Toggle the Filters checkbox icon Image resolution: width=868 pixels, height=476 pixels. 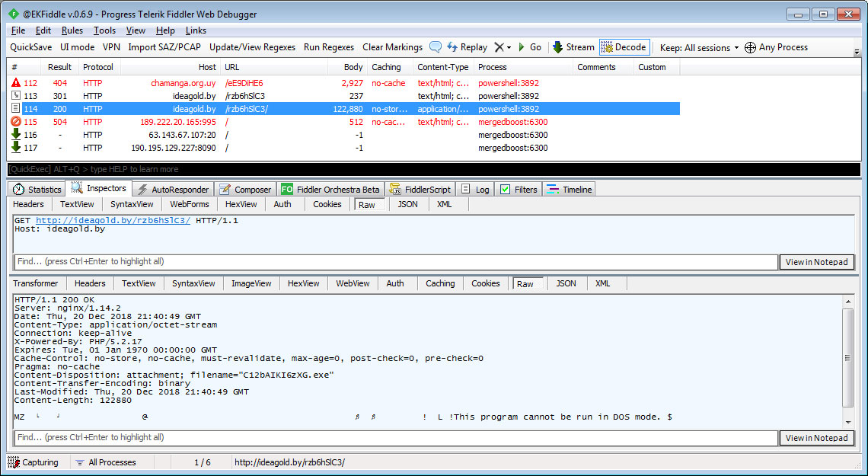click(x=505, y=190)
